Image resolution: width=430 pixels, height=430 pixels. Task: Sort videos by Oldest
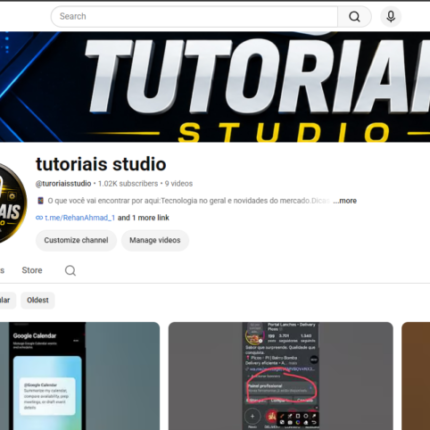pos(38,300)
